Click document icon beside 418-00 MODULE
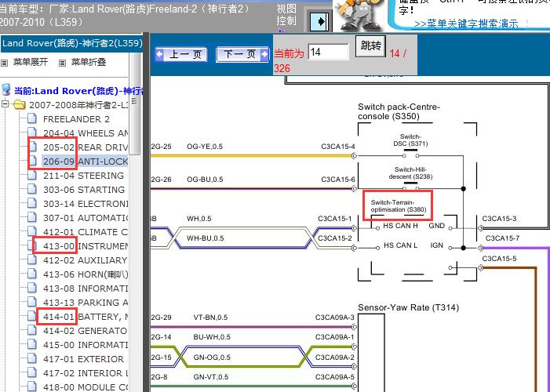Screen dimensions: 550x392 coord(32,386)
